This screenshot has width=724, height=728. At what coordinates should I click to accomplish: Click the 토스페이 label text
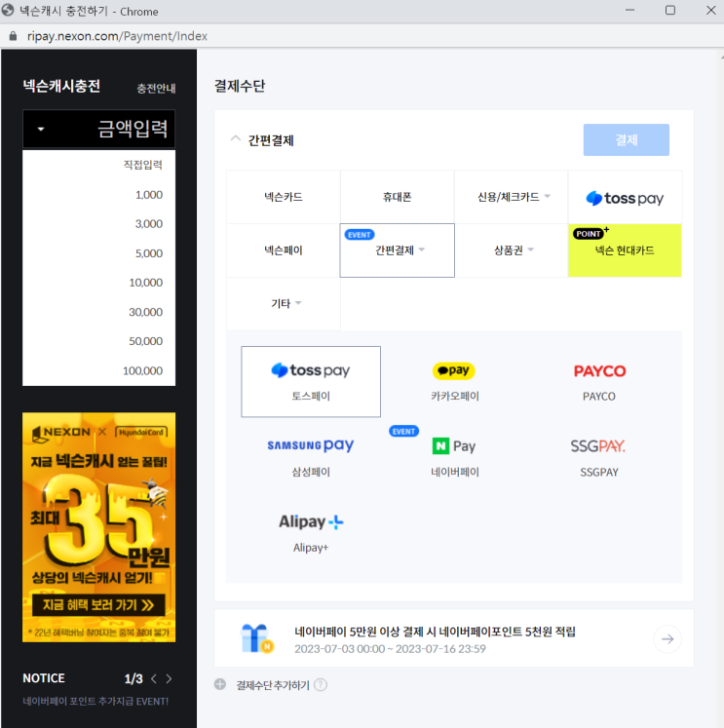coord(311,396)
